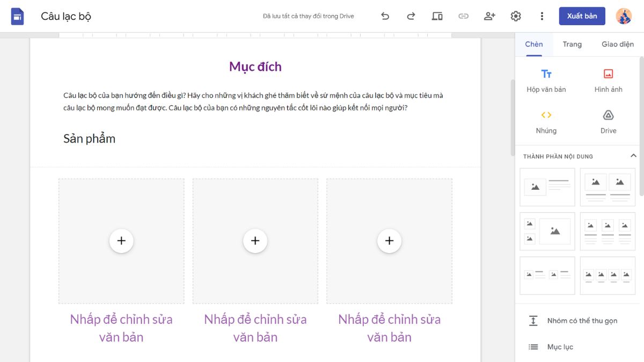This screenshot has width=644, height=362.
Task: Click the copy published link icon
Action: (x=464, y=16)
